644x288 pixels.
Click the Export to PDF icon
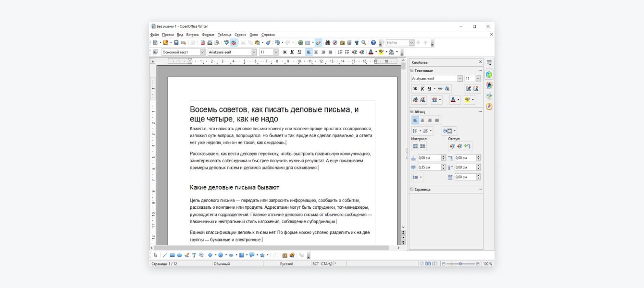(x=202, y=43)
